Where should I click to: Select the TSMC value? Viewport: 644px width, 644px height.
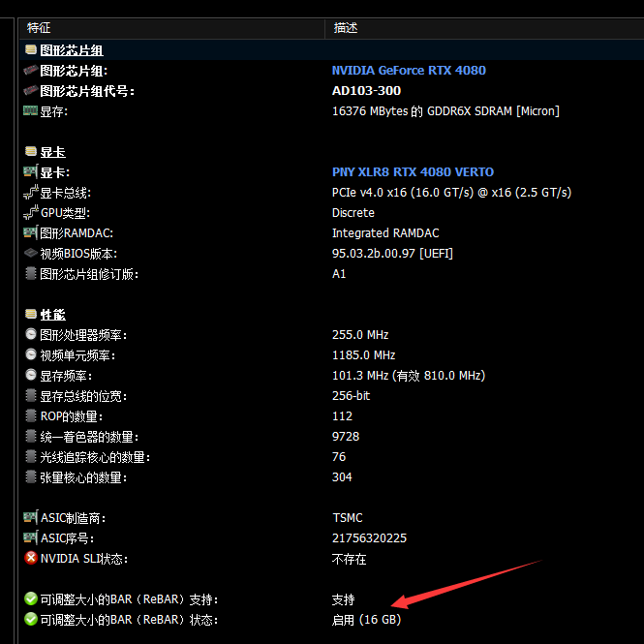(348, 517)
